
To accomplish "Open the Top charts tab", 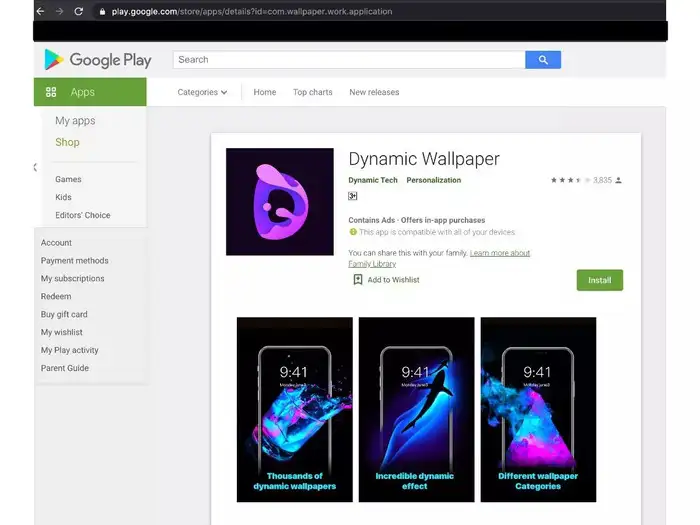I will pos(312,92).
